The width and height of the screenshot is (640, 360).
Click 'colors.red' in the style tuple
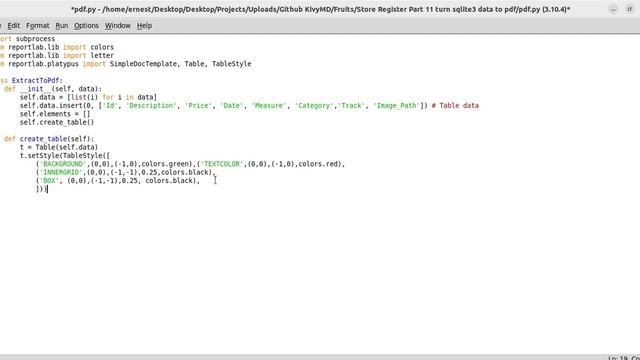click(319, 164)
